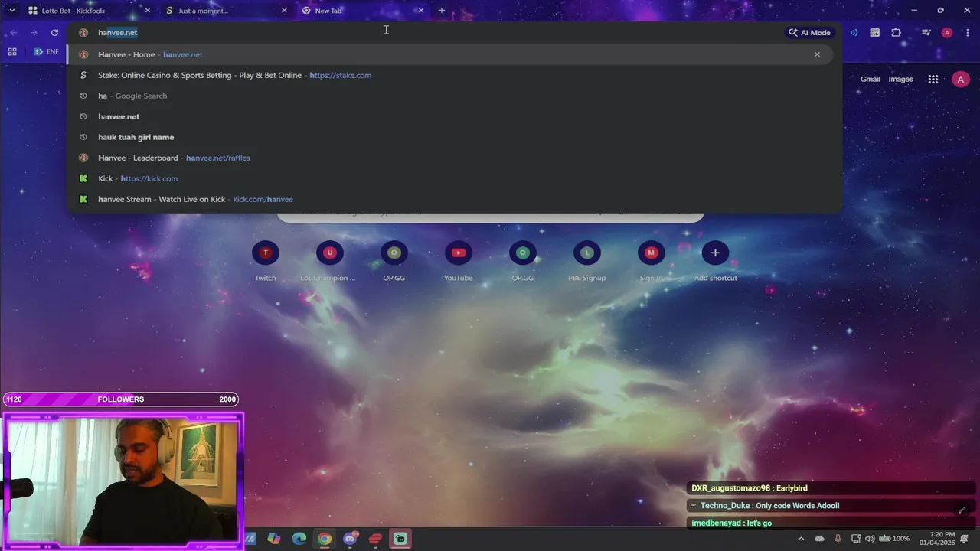Open the red app icon in taskbar
980x551 pixels.
pos(375,539)
